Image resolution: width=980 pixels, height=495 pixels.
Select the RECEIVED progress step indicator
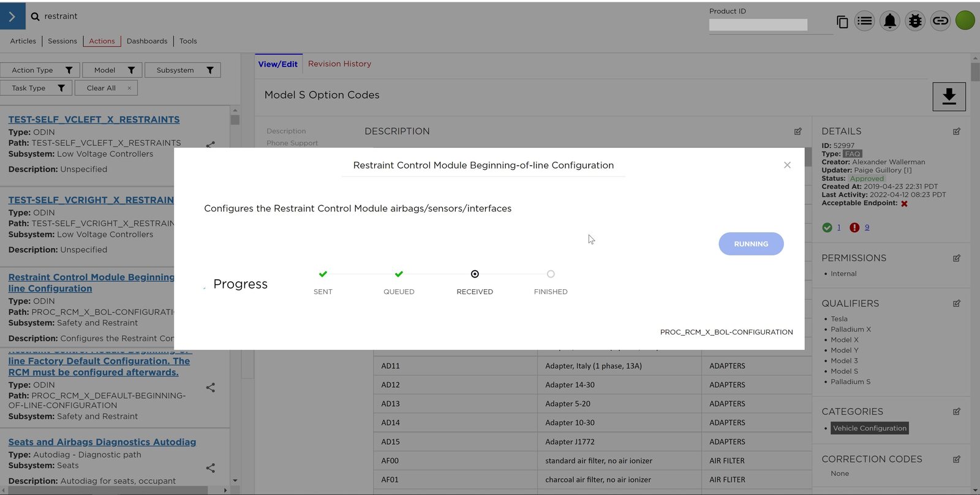pyautogui.click(x=475, y=274)
